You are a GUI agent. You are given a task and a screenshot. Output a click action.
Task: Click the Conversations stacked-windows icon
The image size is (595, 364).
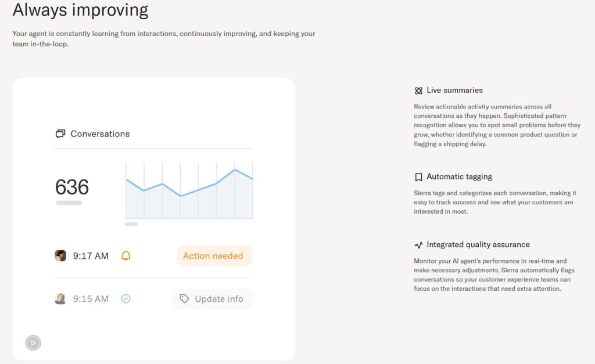pyautogui.click(x=60, y=134)
